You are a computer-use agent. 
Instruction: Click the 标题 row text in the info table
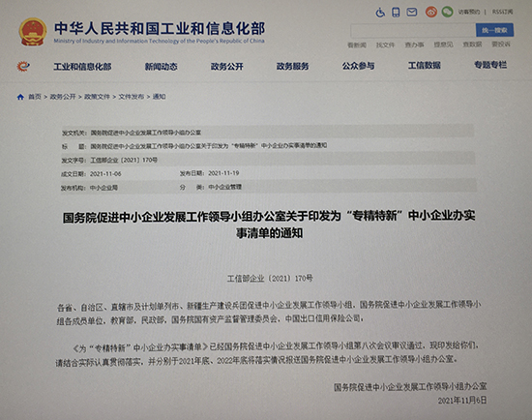click(x=209, y=146)
